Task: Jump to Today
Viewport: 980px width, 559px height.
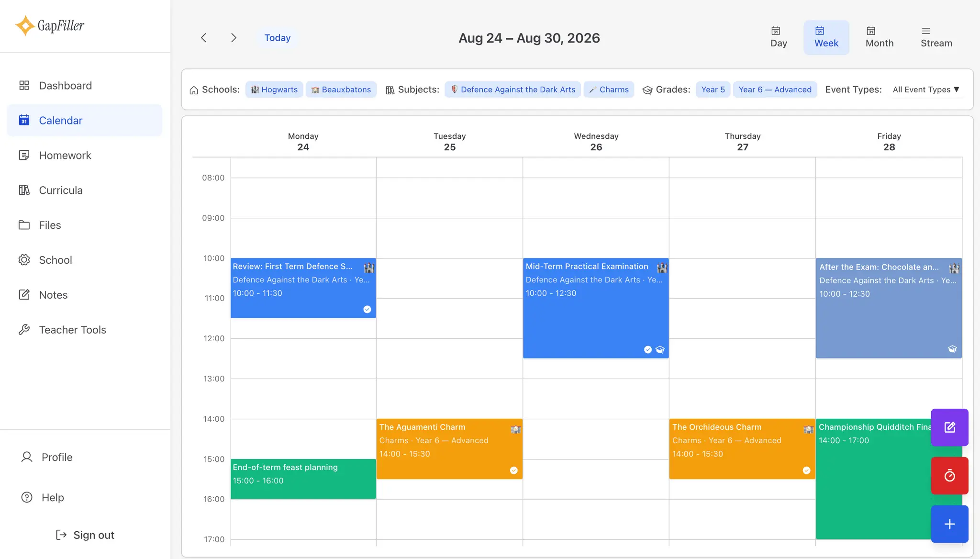Action: pyautogui.click(x=278, y=38)
